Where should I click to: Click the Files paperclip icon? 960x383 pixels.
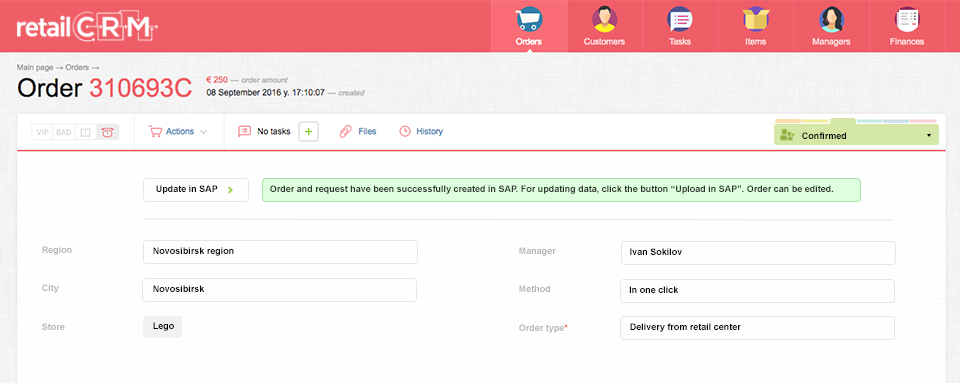tap(346, 132)
